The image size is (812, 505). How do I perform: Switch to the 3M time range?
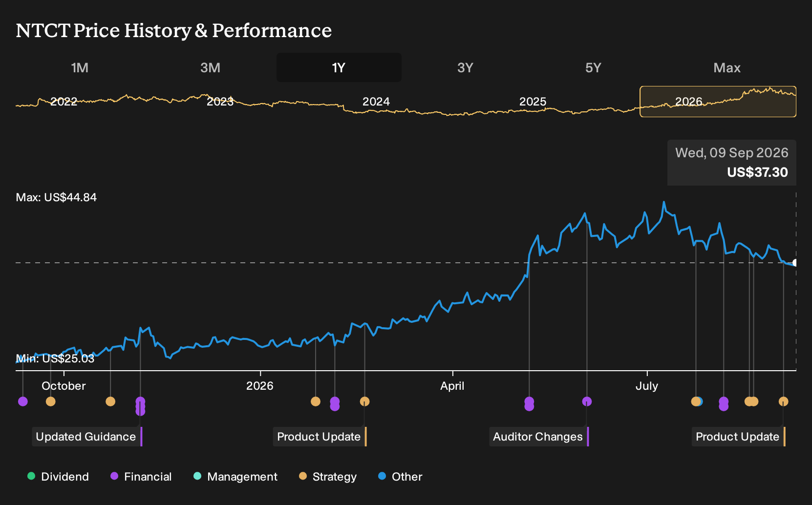click(210, 67)
